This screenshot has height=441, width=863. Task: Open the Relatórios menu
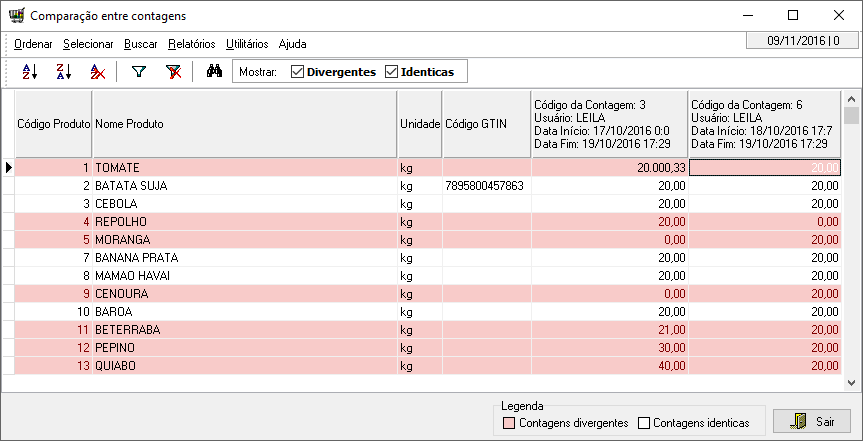[192, 44]
